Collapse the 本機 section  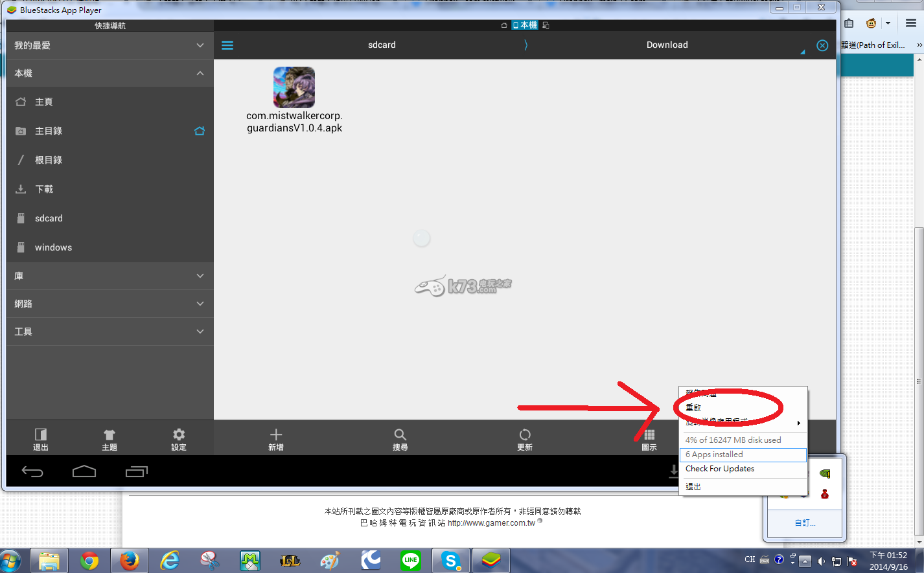110,73
